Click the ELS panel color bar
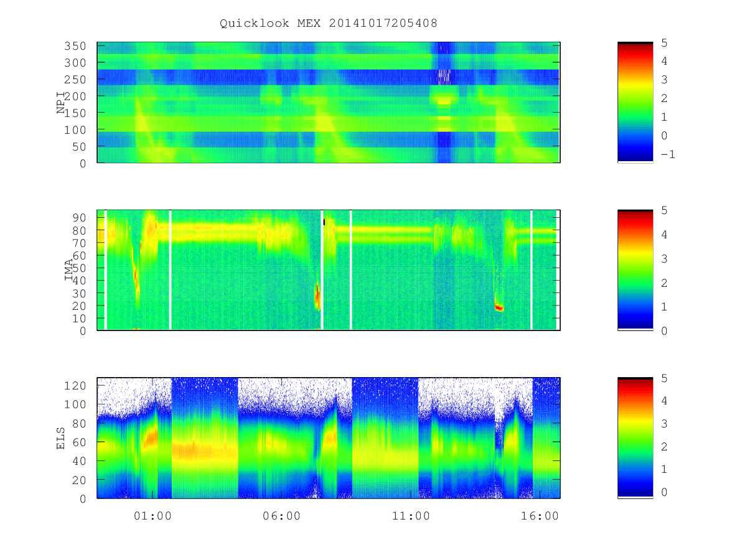The image size is (747, 560). (x=635, y=438)
